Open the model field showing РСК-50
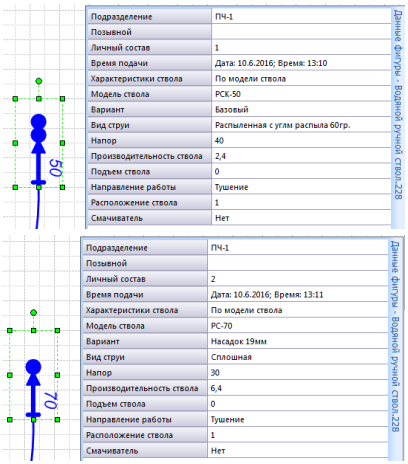This screenshot has width=408, height=464. 301,94
